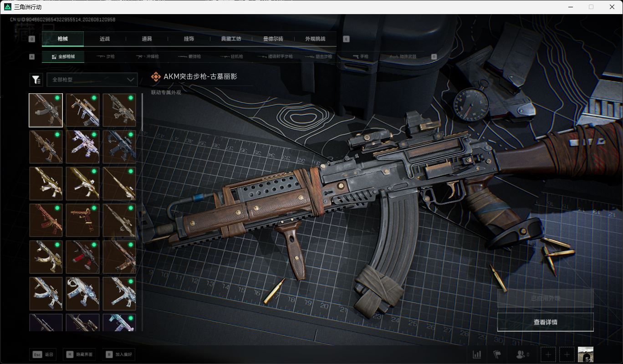Select 全部枪械 all firearms subtab
Image resolution: width=623 pixels, height=364 pixels.
[63, 57]
